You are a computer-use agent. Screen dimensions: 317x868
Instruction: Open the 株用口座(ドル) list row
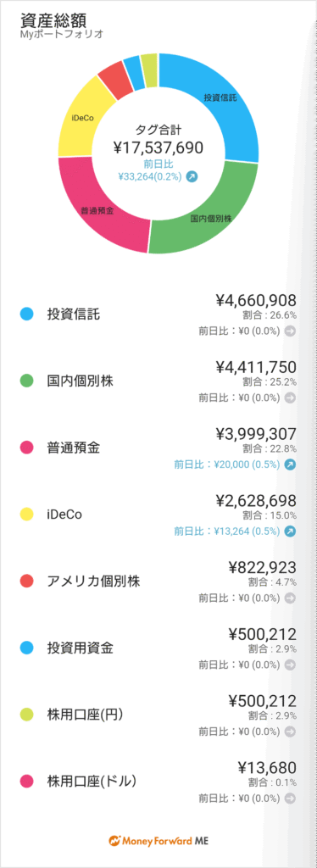(158, 782)
